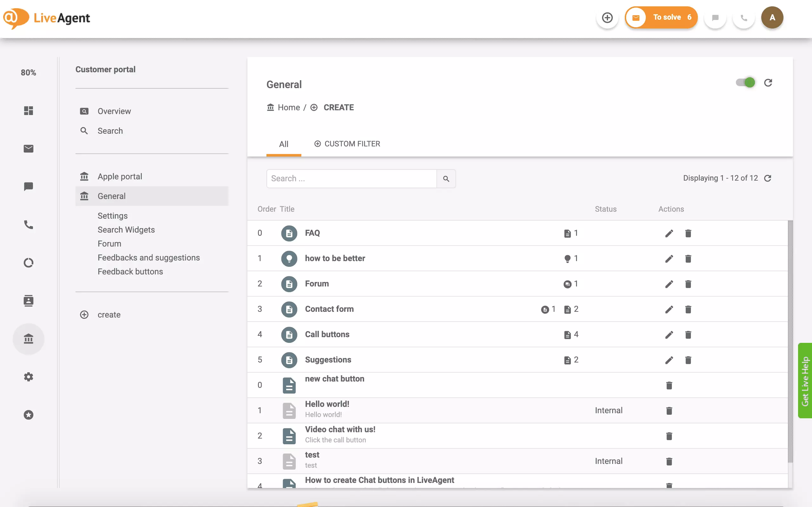This screenshot has height=507, width=812.
Task: Edit the FAQ entry with pencil icon
Action: click(669, 233)
